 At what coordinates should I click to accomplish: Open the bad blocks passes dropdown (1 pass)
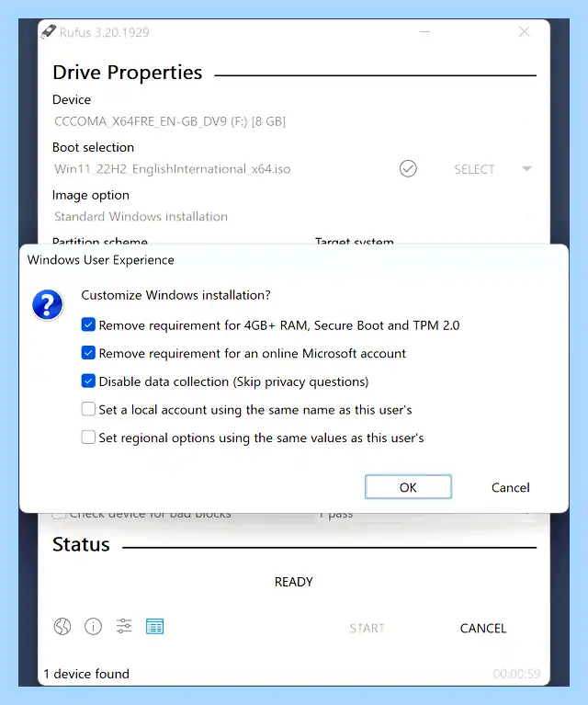point(425,515)
